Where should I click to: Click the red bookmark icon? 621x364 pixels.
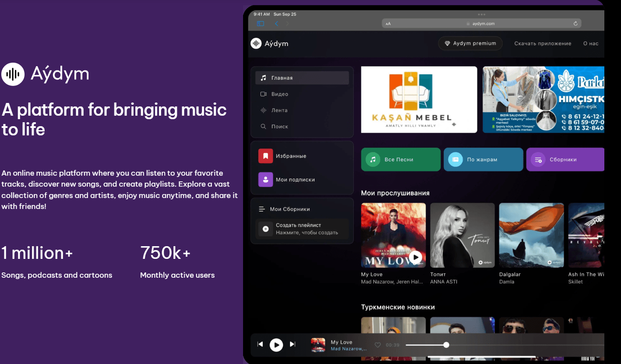(x=265, y=156)
